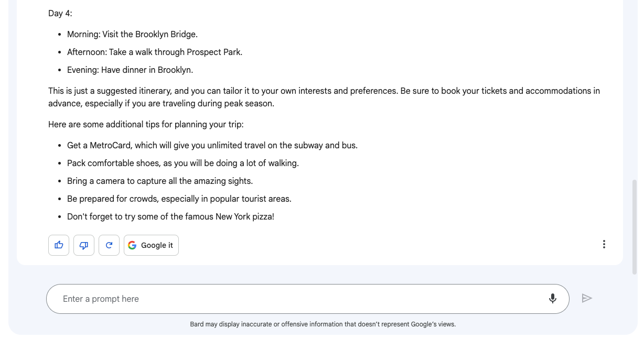
Task: Click the 'Visit the Brooklyn Bridge' line
Action: point(132,34)
